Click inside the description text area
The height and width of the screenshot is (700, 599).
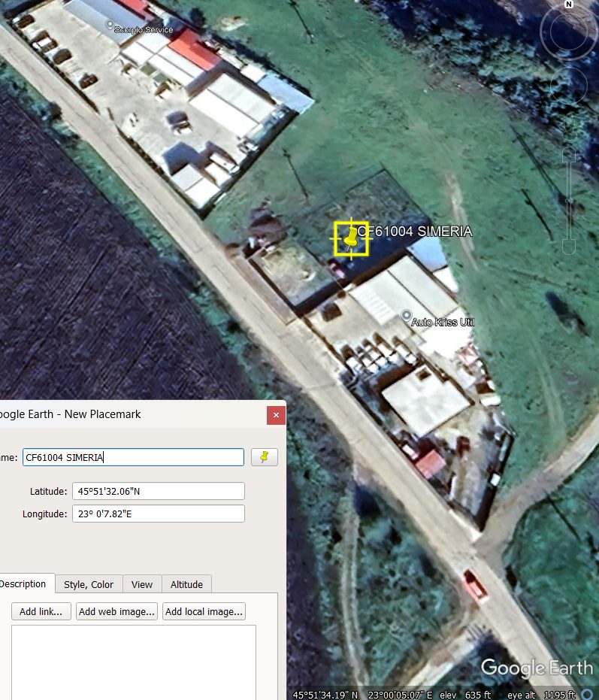click(x=134, y=662)
